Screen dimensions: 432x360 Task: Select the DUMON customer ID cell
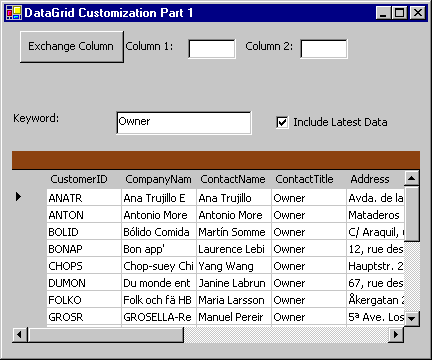(x=84, y=283)
